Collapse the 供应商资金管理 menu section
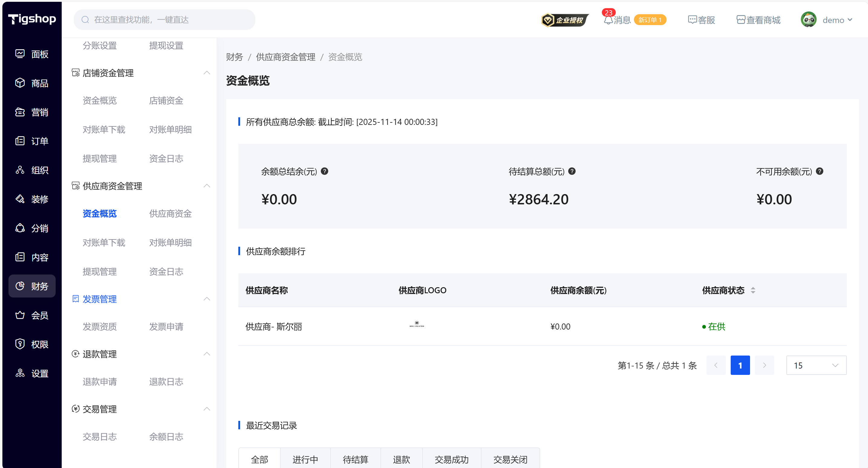868x468 pixels. [207, 186]
